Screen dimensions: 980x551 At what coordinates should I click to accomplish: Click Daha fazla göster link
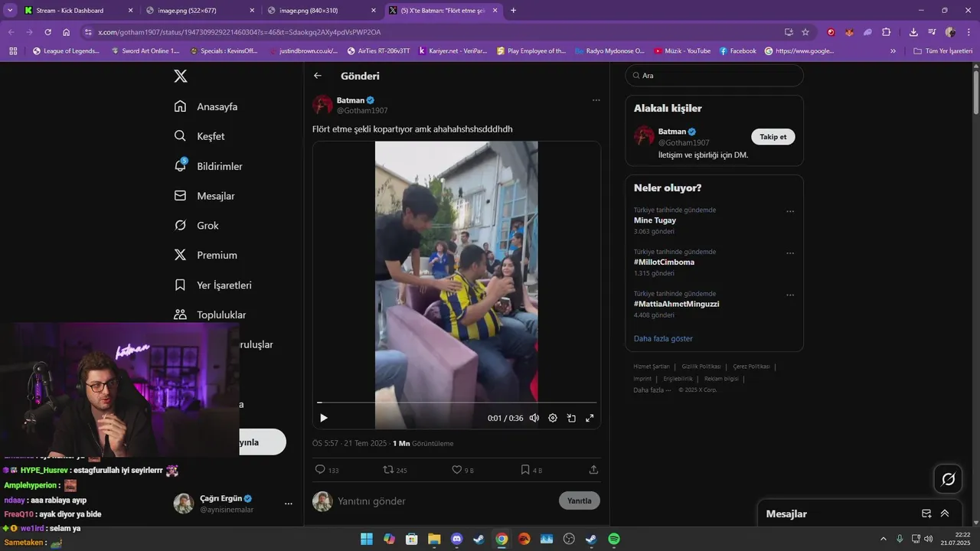tap(663, 338)
